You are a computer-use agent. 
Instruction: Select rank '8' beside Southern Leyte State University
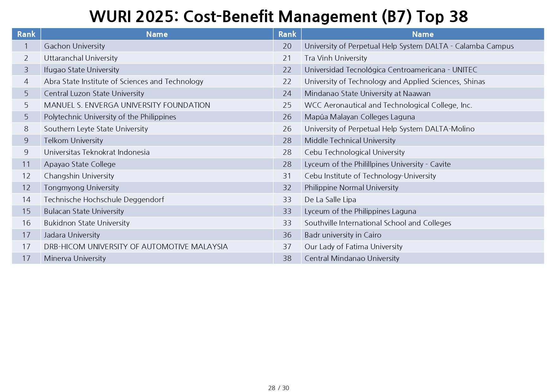[26, 129]
